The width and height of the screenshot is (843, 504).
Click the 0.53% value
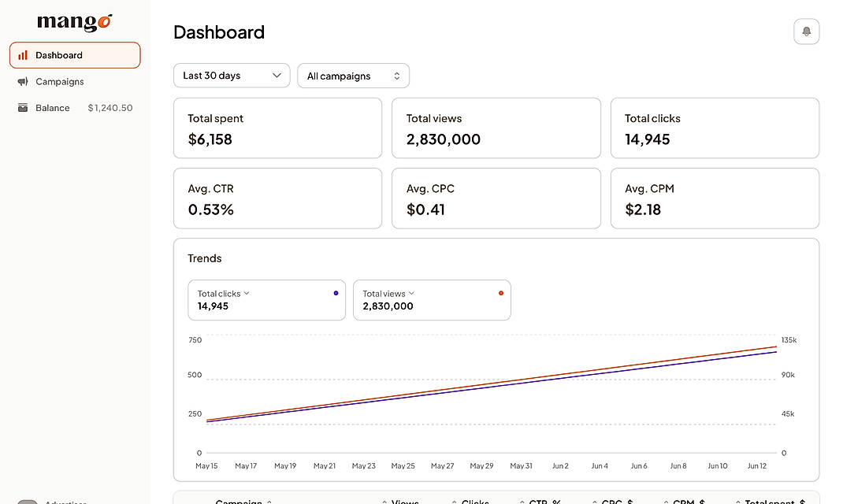(211, 209)
